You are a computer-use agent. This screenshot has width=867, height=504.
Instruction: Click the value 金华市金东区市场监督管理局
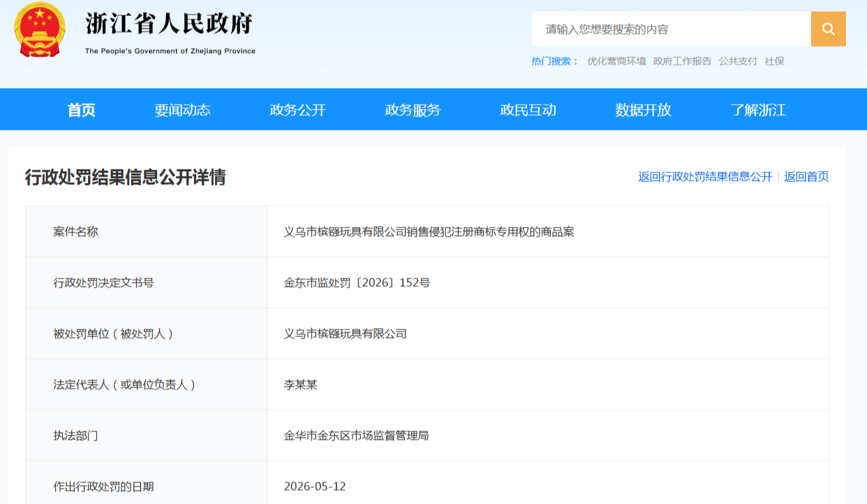pos(356,436)
